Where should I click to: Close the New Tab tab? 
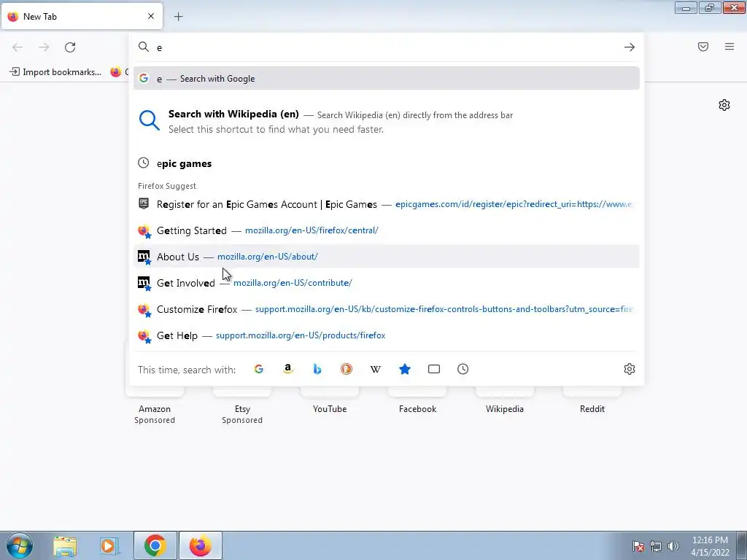tap(151, 16)
